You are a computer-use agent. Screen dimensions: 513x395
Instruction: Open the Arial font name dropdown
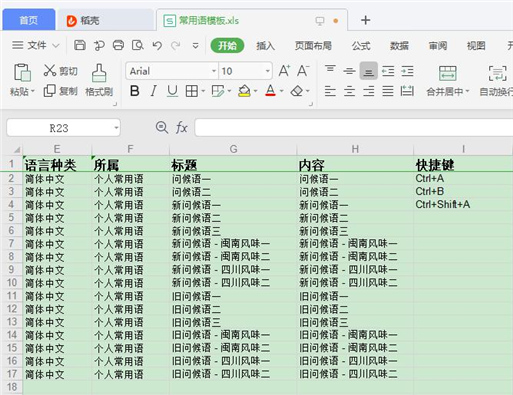click(x=214, y=71)
